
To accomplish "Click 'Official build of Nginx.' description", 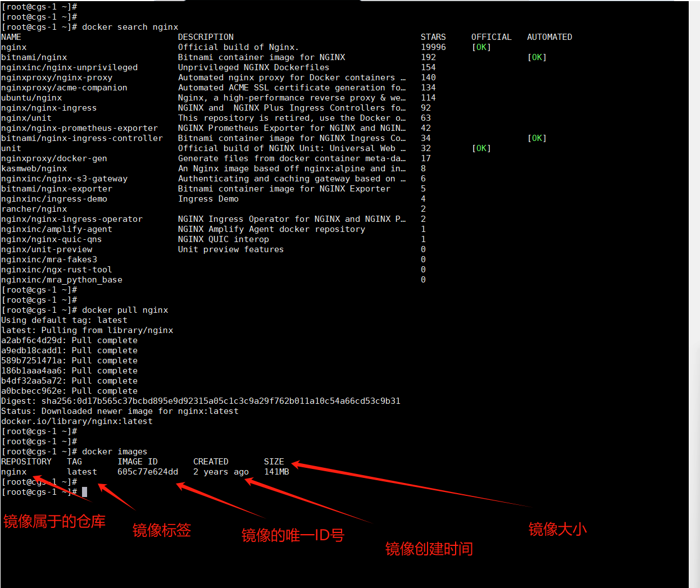I will 238,47.
